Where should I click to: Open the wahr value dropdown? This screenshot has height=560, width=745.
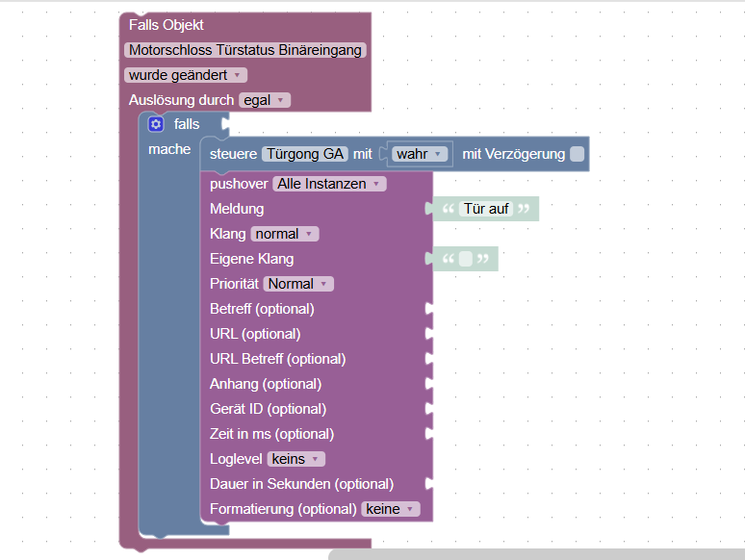coord(420,154)
